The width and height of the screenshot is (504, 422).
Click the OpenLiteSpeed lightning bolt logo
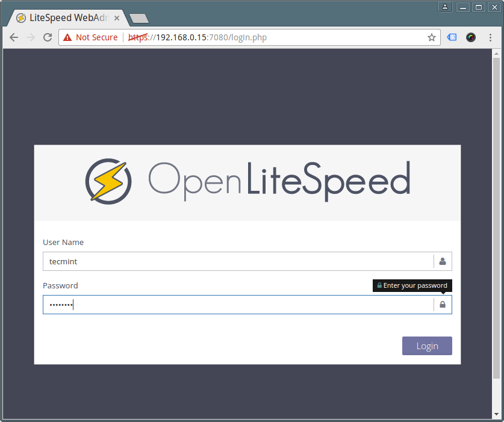pos(107,181)
